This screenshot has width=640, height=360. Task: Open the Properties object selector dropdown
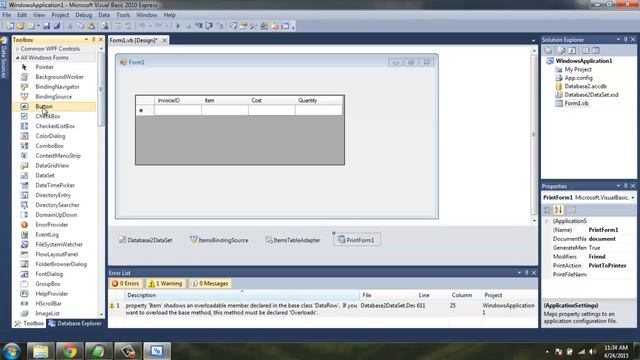coord(633,198)
